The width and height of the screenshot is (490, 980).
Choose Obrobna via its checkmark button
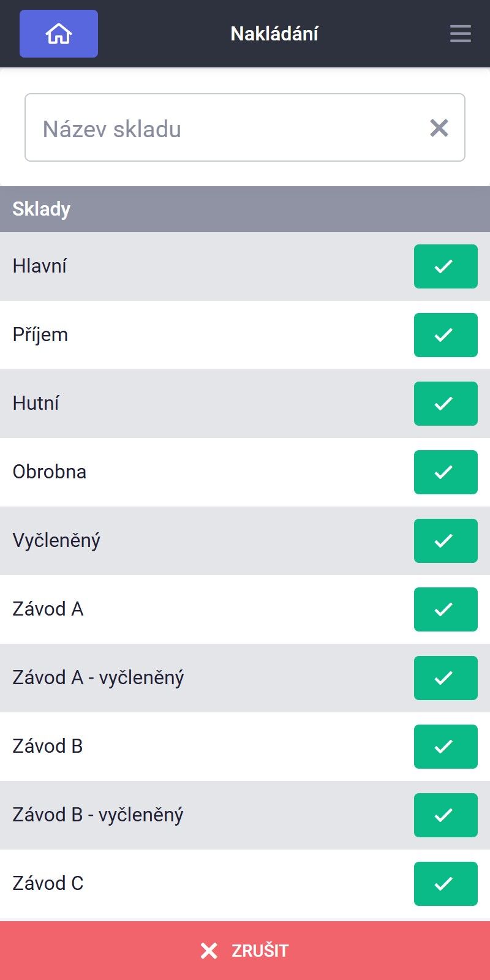pyautogui.click(x=446, y=472)
